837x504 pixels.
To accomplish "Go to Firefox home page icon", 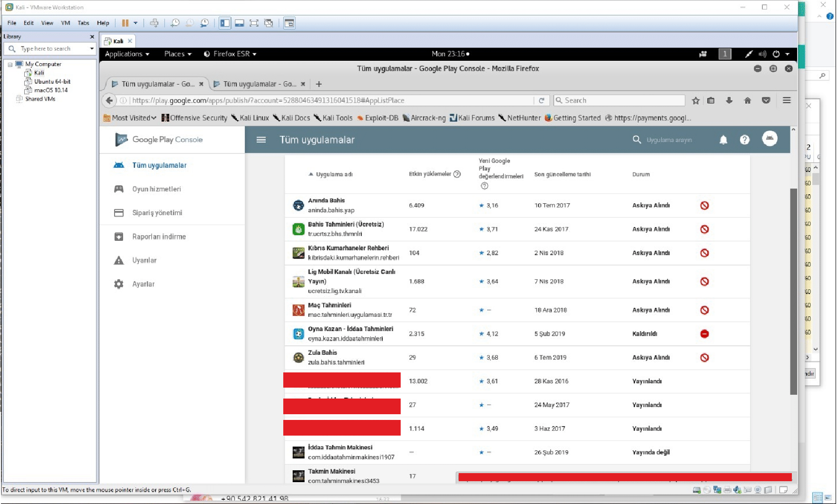I will 747,100.
